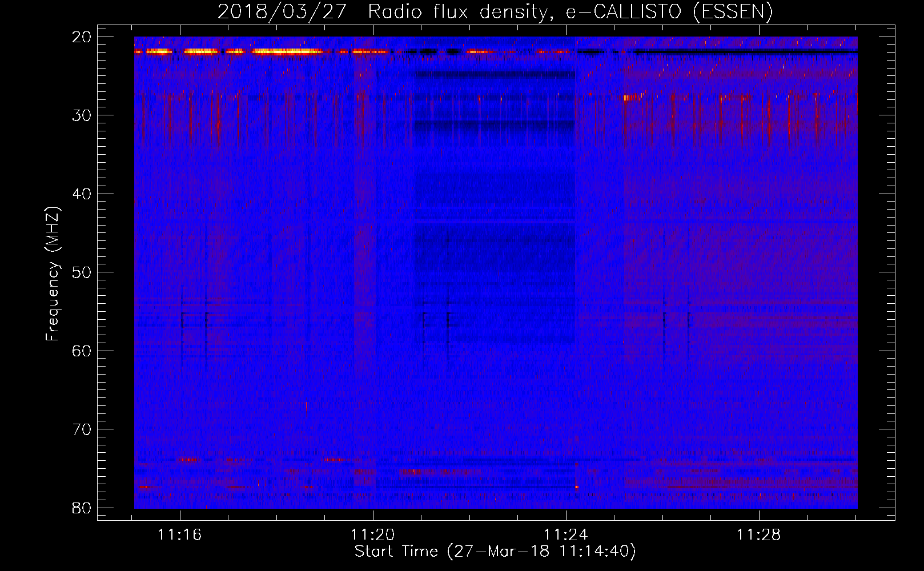Click the 20 frequency tick label

point(82,37)
